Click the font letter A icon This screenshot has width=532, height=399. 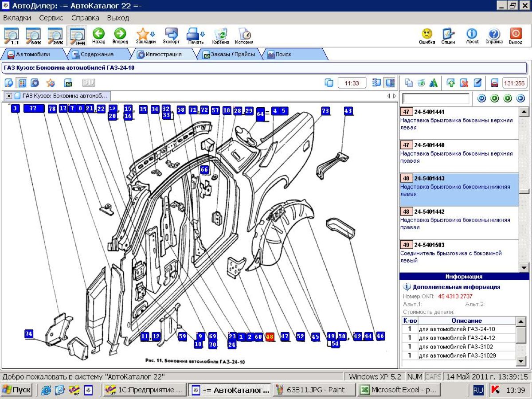point(434,83)
